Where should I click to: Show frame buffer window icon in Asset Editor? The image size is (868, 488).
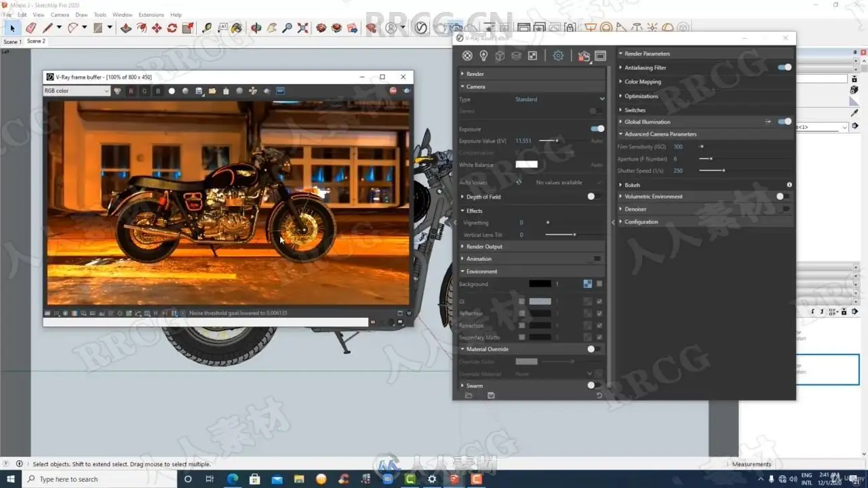coord(600,56)
